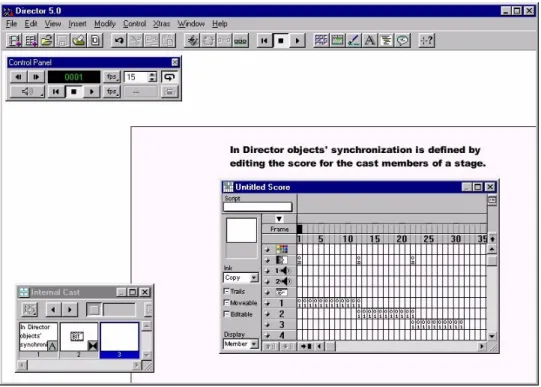This screenshot has width=541, height=387.
Task: Open the File menu
Action: click(11, 24)
